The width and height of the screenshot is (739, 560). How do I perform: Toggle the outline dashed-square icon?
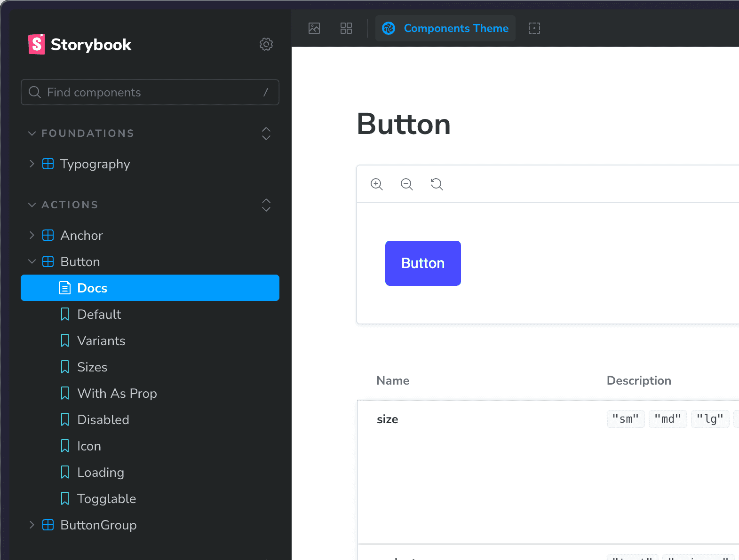coord(534,28)
